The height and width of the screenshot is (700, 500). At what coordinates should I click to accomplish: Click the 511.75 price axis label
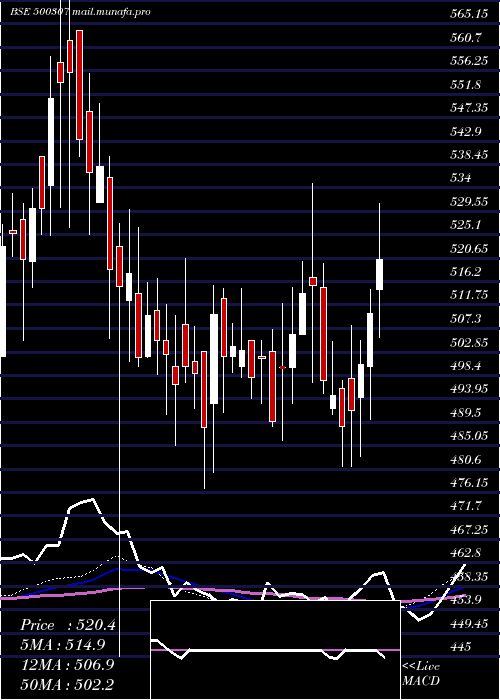468,295
